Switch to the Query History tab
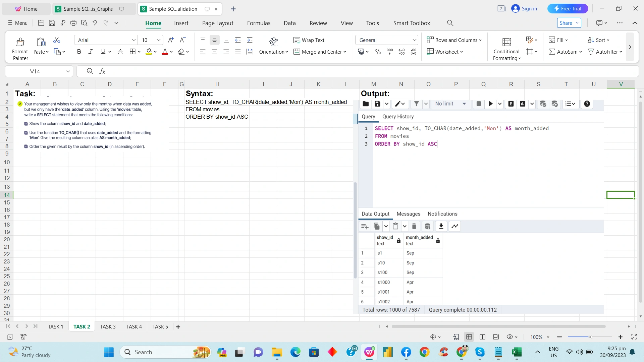 [x=398, y=117]
